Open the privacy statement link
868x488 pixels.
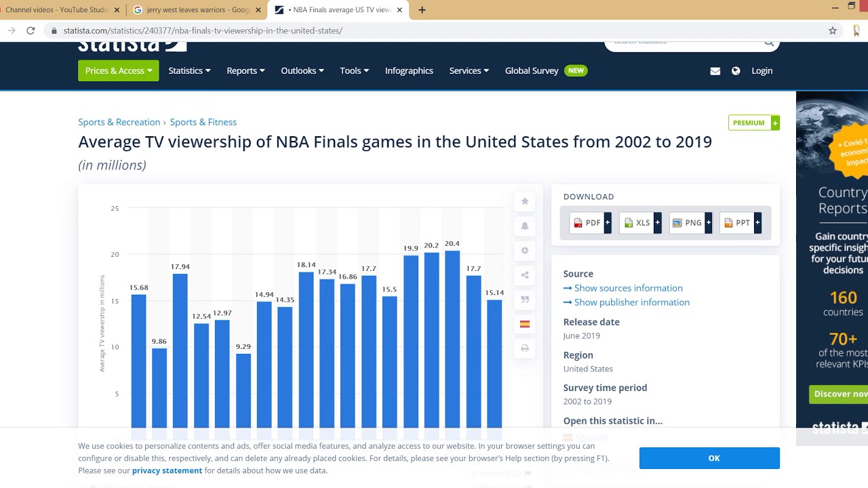coord(167,470)
